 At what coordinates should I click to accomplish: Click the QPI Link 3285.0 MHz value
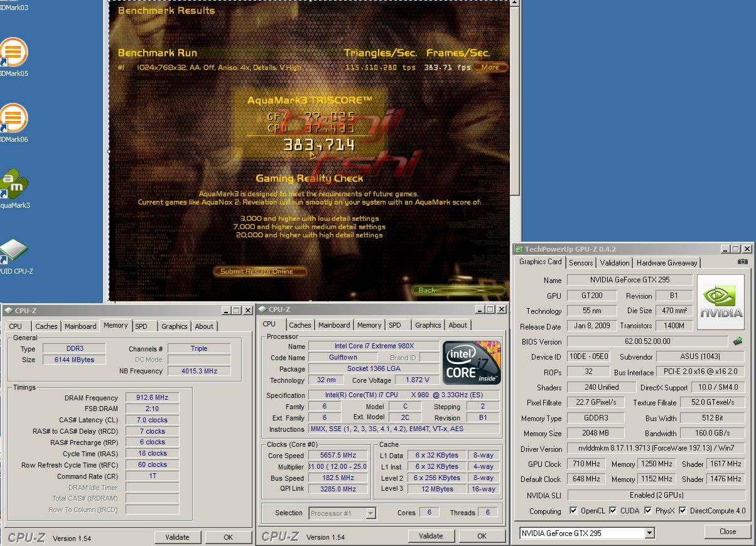tap(338, 490)
